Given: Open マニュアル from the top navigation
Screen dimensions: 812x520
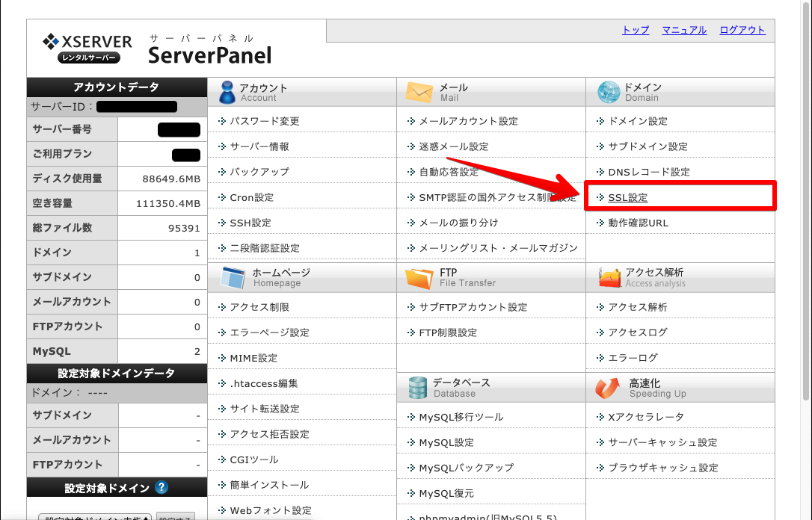Looking at the screenshot, I should click(x=683, y=30).
